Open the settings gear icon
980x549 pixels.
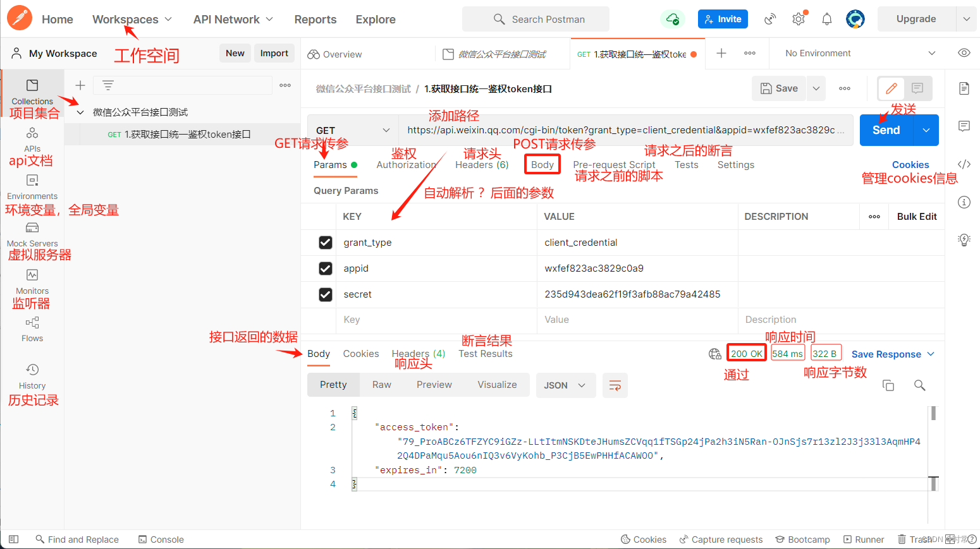[x=799, y=19]
